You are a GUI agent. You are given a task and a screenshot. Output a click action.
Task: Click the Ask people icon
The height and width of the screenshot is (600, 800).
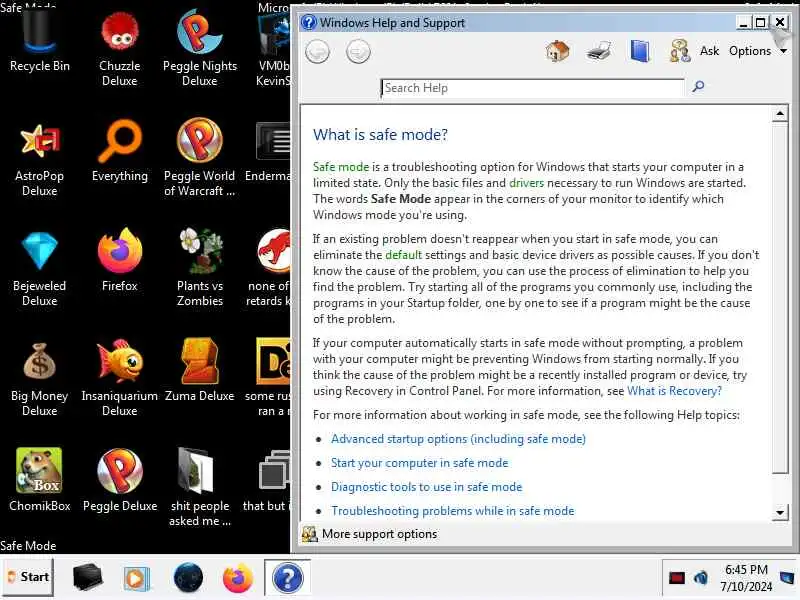(x=680, y=51)
